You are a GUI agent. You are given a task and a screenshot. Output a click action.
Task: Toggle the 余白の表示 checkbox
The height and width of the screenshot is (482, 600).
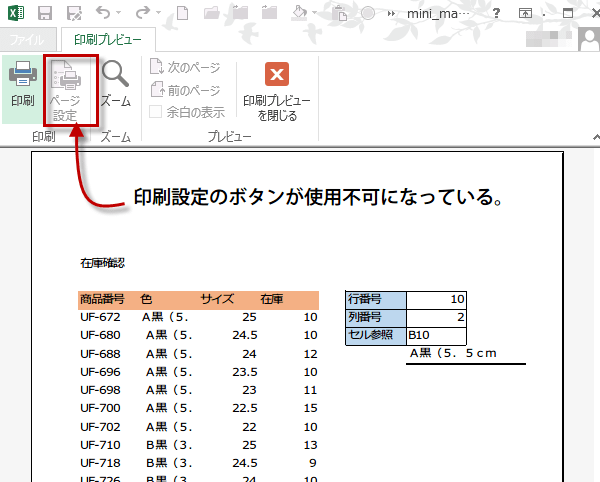(x=156, y=111)
